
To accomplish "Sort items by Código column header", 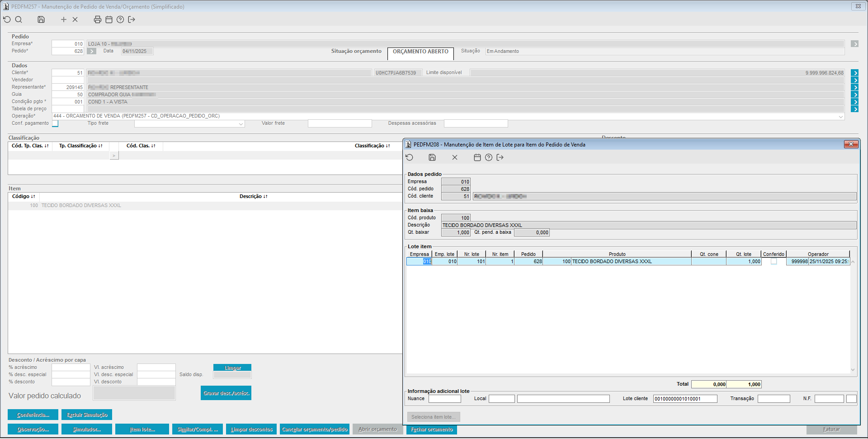I will [24, 197].
